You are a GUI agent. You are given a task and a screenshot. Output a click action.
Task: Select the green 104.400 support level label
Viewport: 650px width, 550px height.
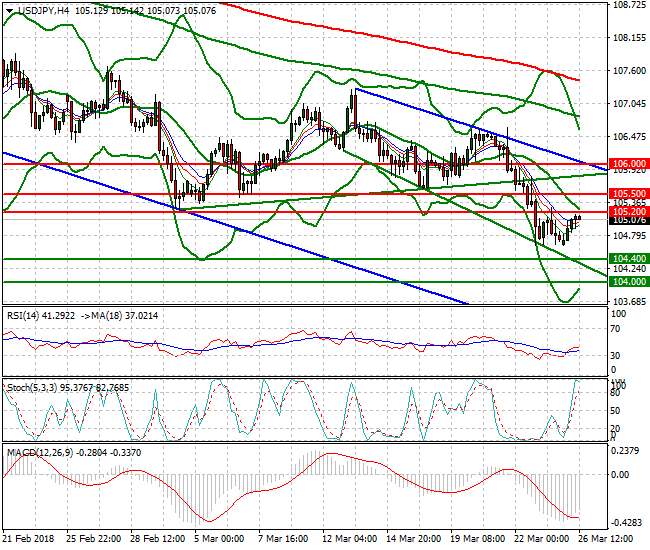pos(629,259)
